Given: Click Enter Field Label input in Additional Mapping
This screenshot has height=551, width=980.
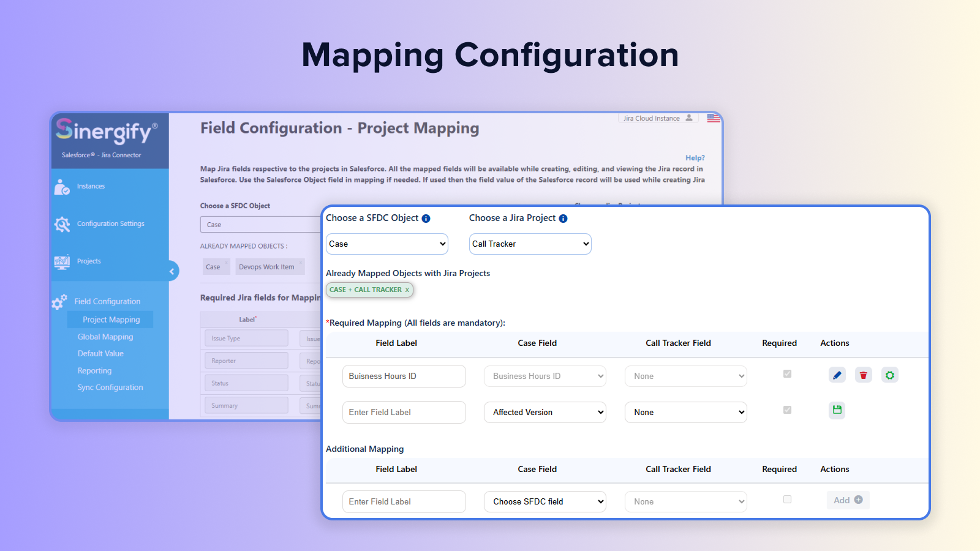Looking at the screenshot, I should click(x=404, y=501).
